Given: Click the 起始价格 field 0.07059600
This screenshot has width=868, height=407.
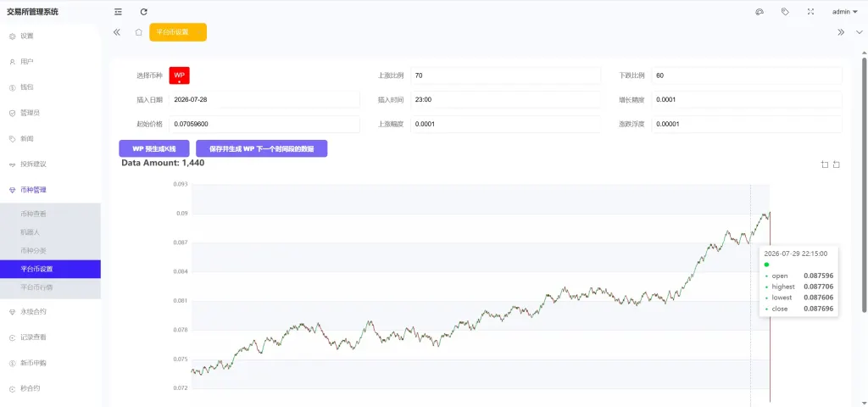Looking at the screenshot, I should click(264, 124).
